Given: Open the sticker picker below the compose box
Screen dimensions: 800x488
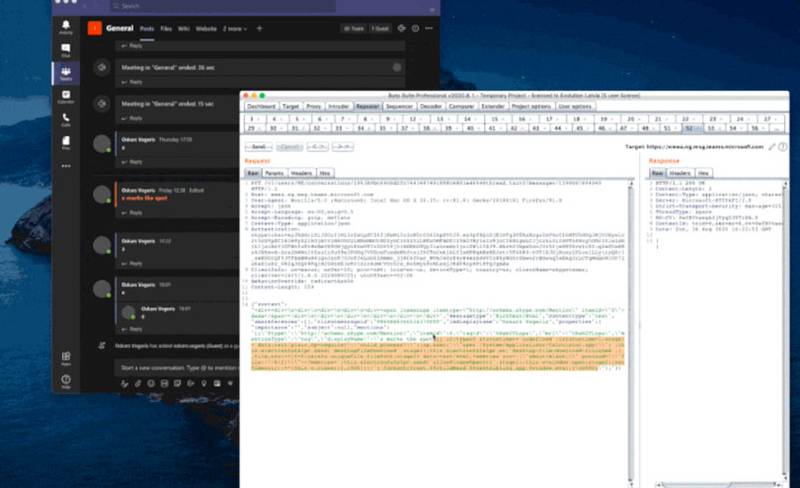Looking at the screenshot, I should [x=177, y=383].
